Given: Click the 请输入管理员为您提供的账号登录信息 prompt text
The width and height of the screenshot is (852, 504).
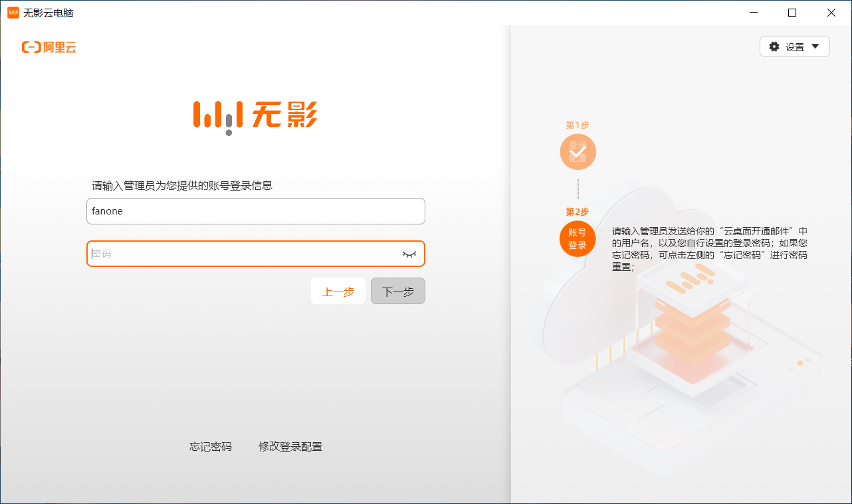Looking at the screenshot, I should pos(182,185).
